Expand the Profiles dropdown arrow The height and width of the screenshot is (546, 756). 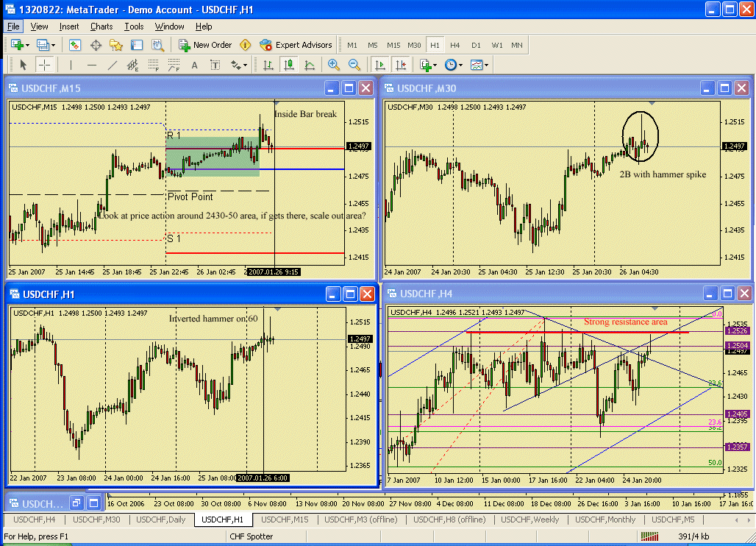point(53,46)
